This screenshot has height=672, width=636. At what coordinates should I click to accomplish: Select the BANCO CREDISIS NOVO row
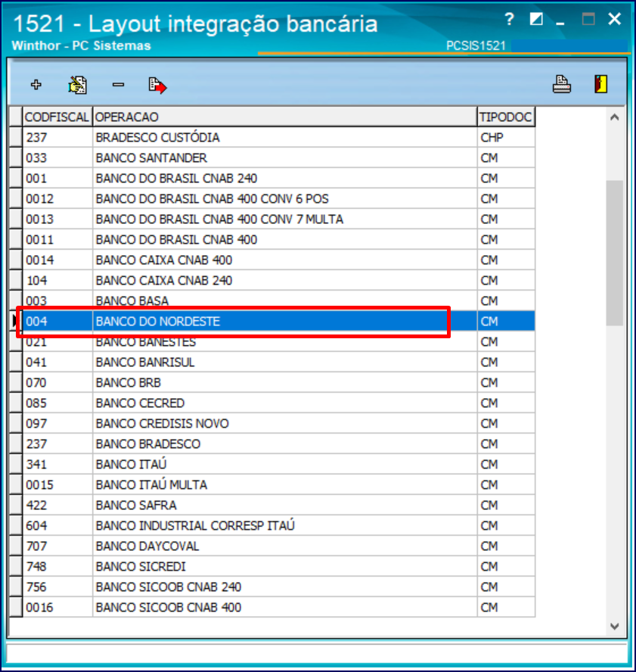[272, 424]
